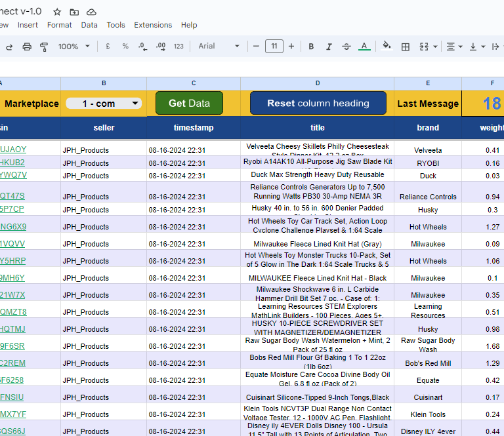
Task: Expand vertical align dropdown arrow
Action: 483,47
